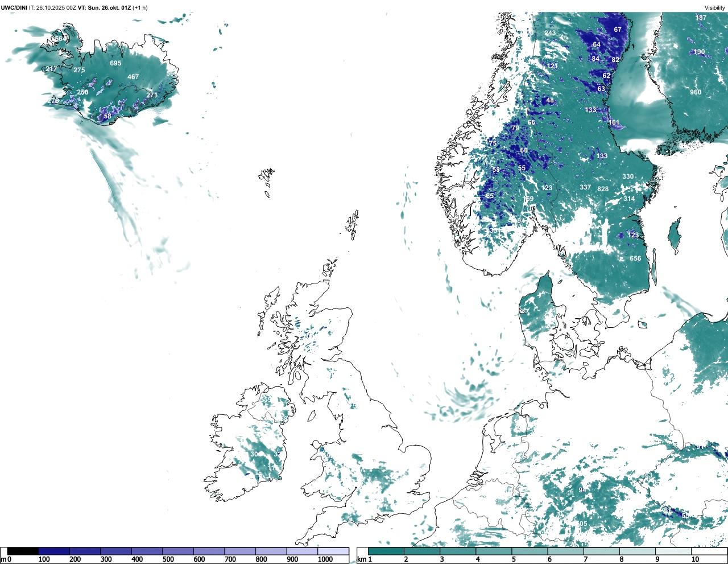Click the '(+1 h)' forecast offset text

(140, 7)
